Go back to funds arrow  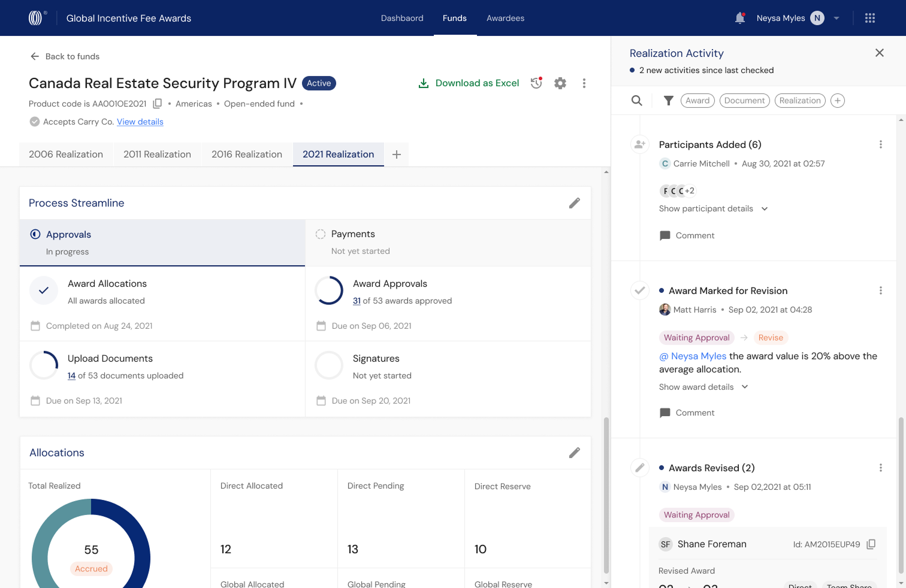coord(35,56)
